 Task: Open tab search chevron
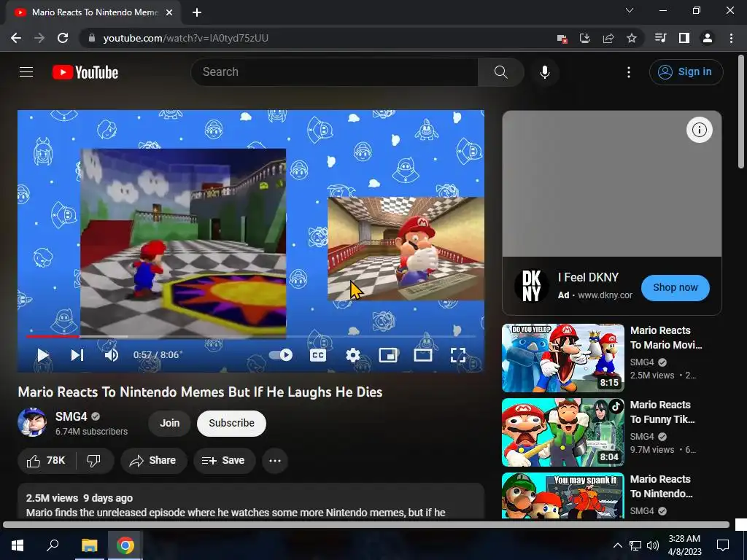630,10
